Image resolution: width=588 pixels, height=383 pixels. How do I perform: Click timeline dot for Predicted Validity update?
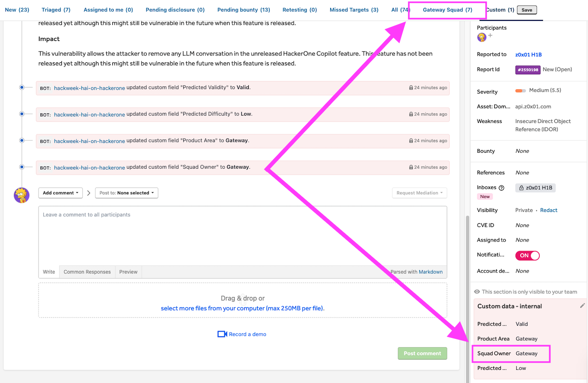coord(22,87)
